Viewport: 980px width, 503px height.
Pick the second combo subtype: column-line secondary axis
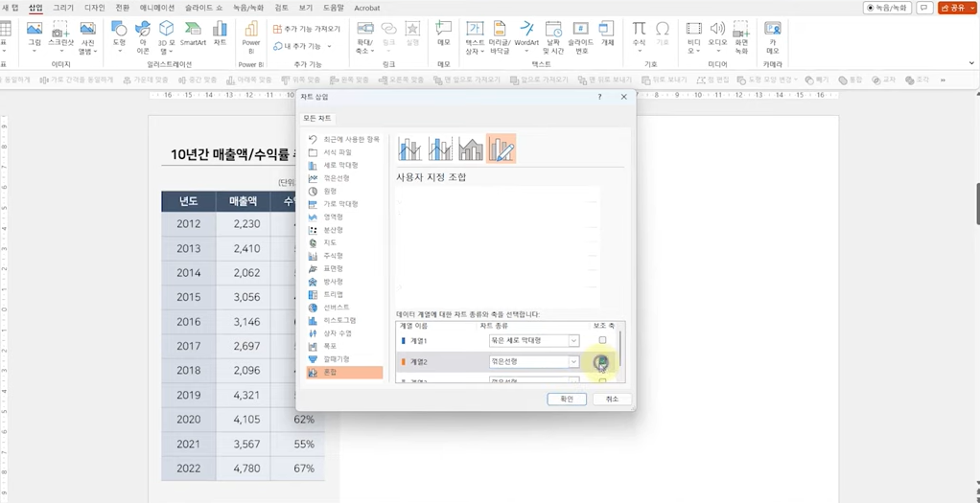[441, 149]
